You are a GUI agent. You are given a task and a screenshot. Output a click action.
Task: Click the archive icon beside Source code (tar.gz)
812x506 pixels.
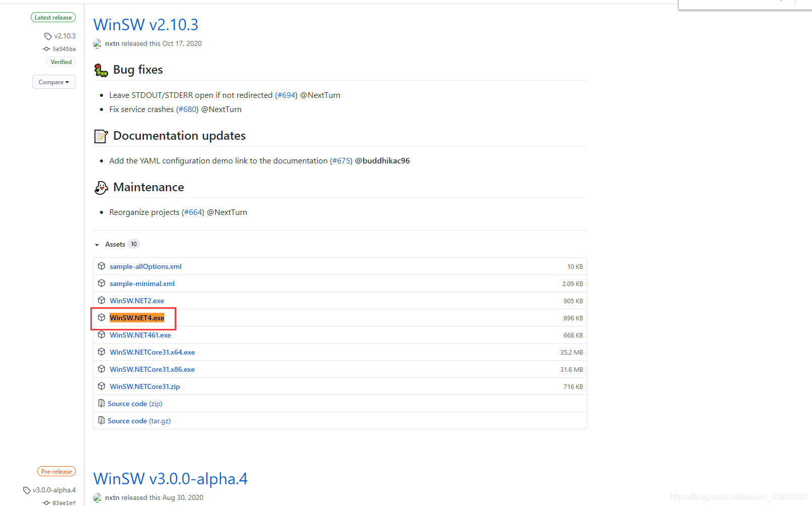click(101, 420)
